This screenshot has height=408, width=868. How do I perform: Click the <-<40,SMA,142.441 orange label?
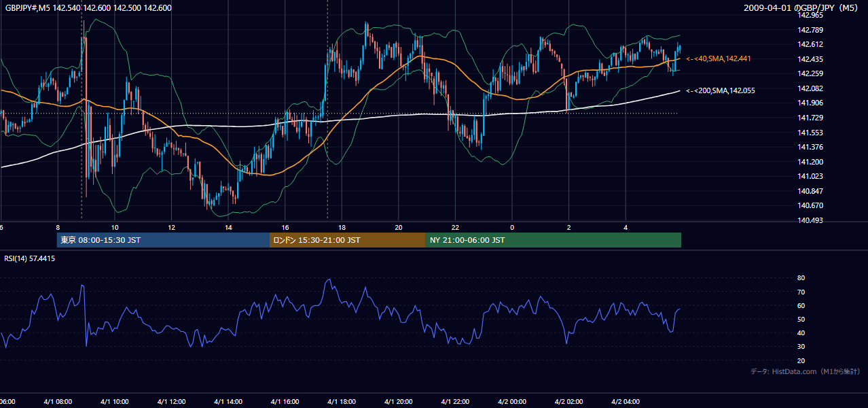pos(719,59)
